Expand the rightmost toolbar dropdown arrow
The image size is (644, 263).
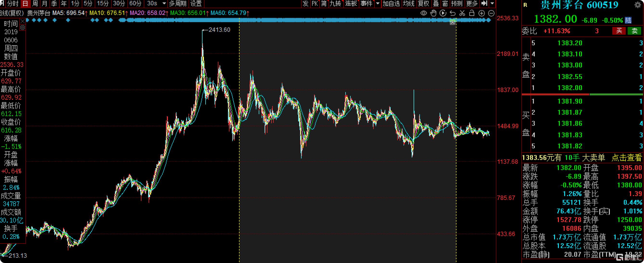pyautogui.click(x=492, y=4)
